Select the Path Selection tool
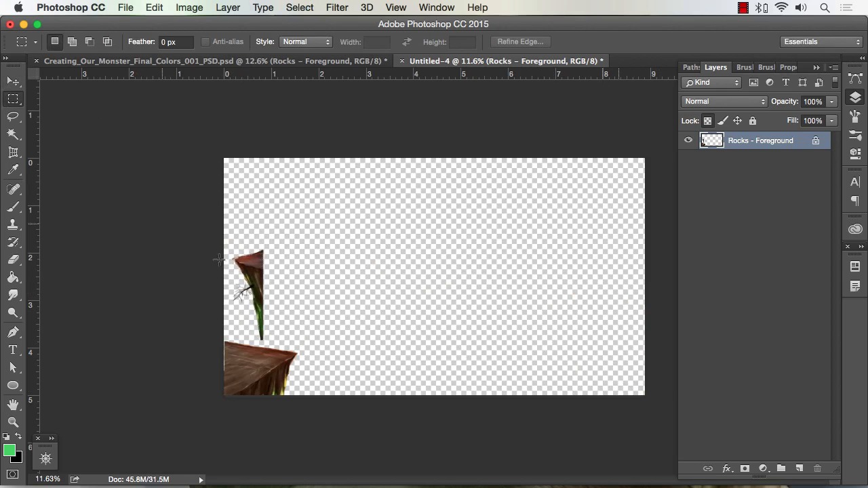Image resolution: width=868 pixels, height=488 pixels. tap(13, 367)
